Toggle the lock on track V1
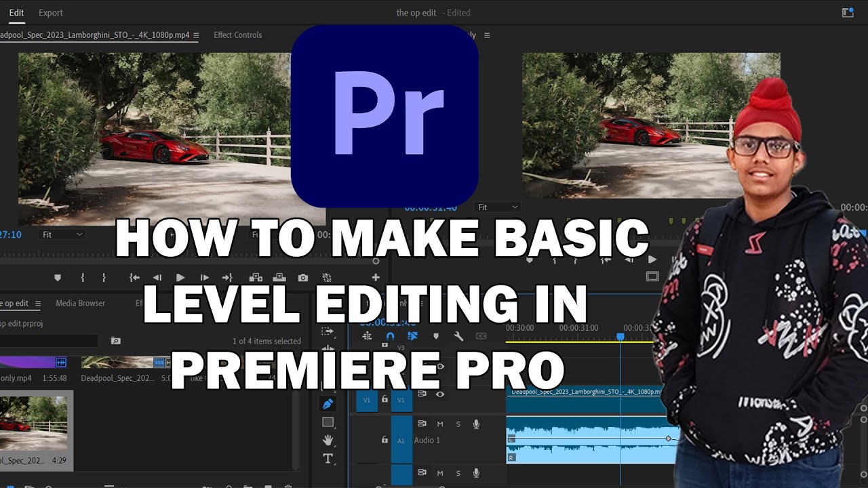This screenshot has width=868, height=488. 384,399
